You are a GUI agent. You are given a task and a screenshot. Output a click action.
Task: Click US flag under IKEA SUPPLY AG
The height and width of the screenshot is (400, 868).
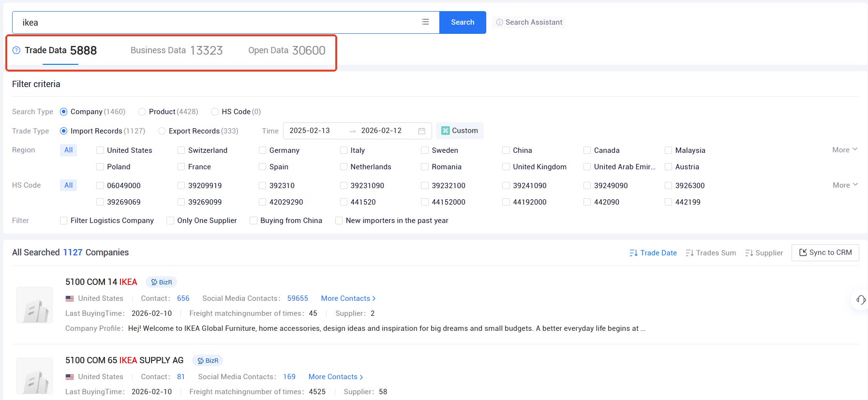pos(70,377)
